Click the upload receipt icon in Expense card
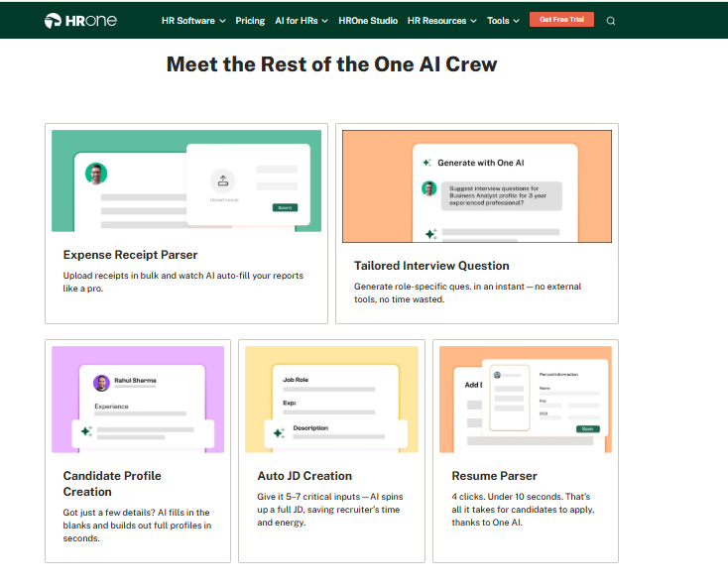Viewport: 728px width, 587px height. 223,180
